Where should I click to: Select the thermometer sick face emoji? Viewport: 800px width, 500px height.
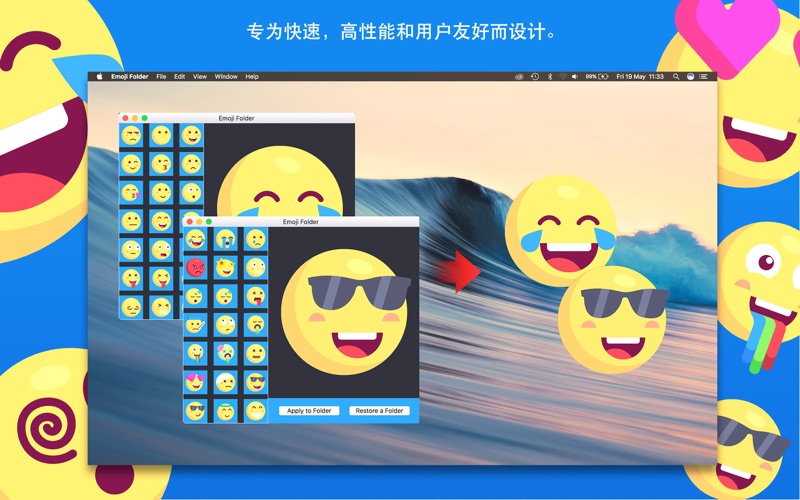pyautogui.click(x=195, y=324)
